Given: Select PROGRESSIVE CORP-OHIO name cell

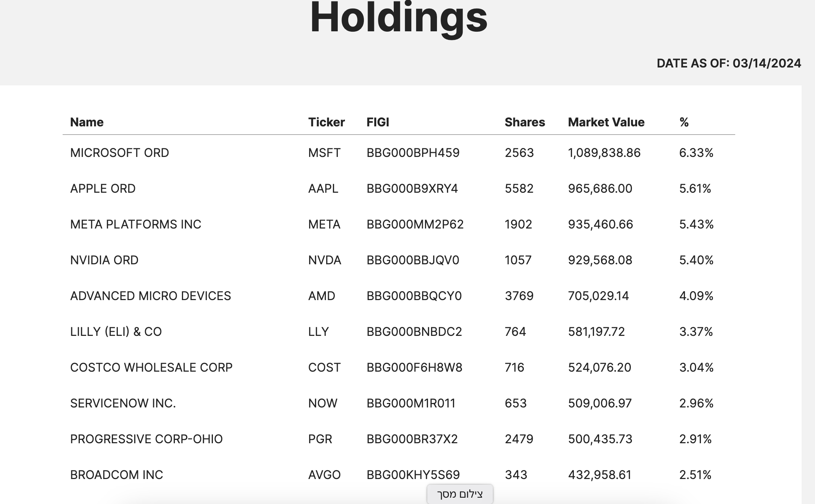Looking at the screenshot, I should click(x=147, y=439).
